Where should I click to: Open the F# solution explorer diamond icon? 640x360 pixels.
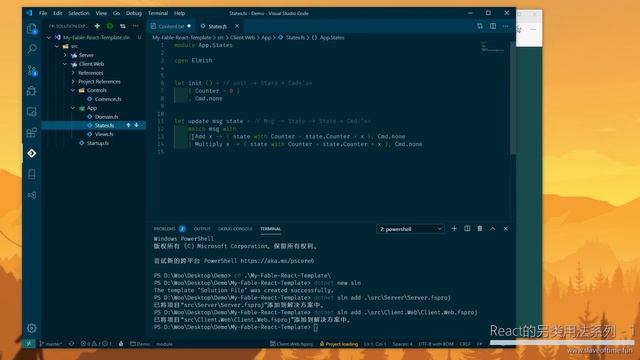point(32,153)
